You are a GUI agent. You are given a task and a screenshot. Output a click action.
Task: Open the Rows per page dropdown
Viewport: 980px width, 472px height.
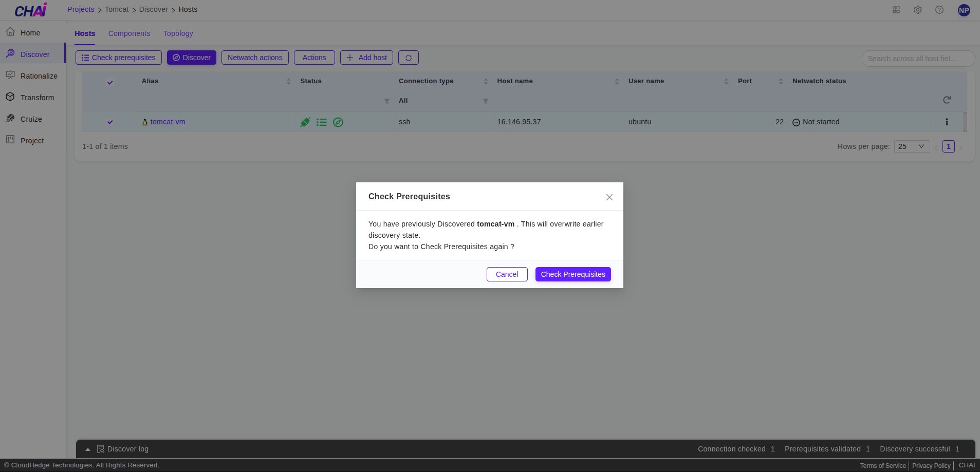(x=912, y=146)
